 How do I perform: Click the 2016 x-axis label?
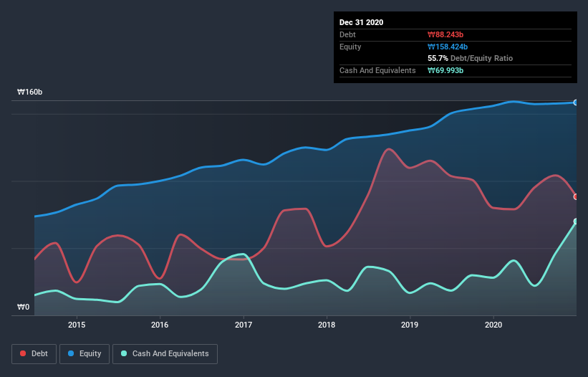click(160, 325)
